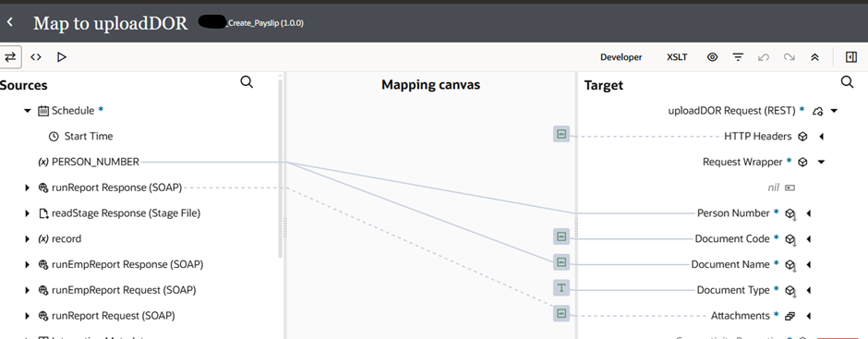Expand Document Name target node
Screen dimensions: 868x339
(809, 265)
